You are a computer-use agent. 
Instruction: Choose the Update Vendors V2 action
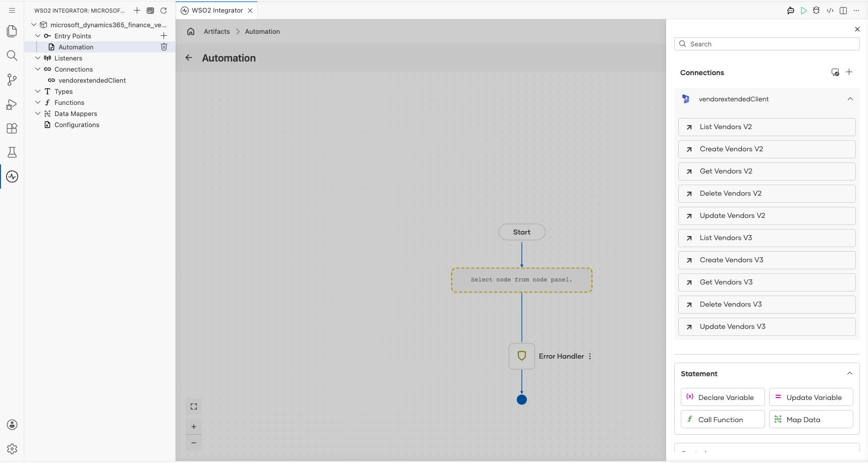tap(767, 216)
